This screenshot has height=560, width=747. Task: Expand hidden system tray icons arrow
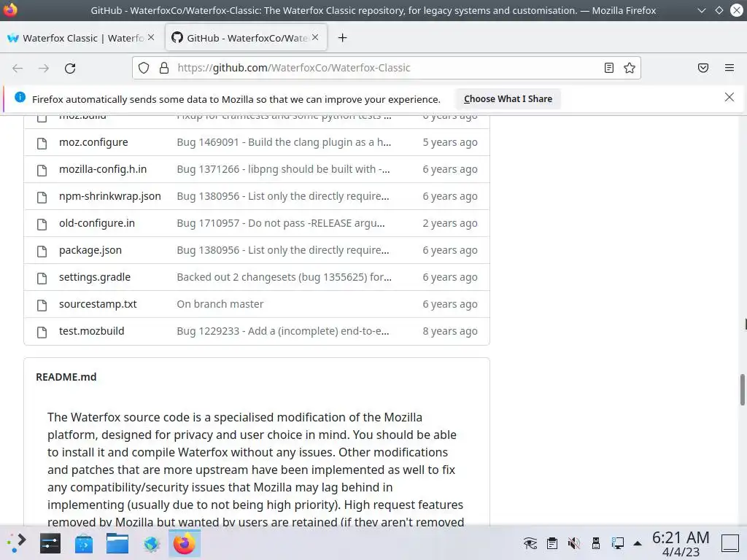click(638, 543)
